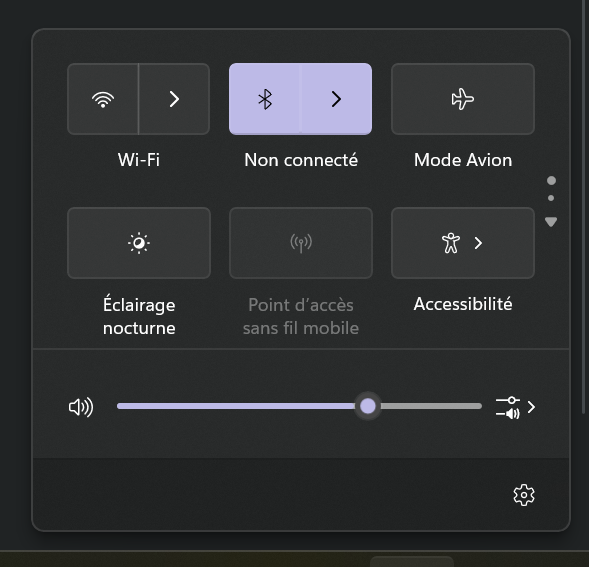Click the Wi-Fi text label
The width and height of the screenshot is (589, 567).
pyautogui.click(x=139, y=160)
